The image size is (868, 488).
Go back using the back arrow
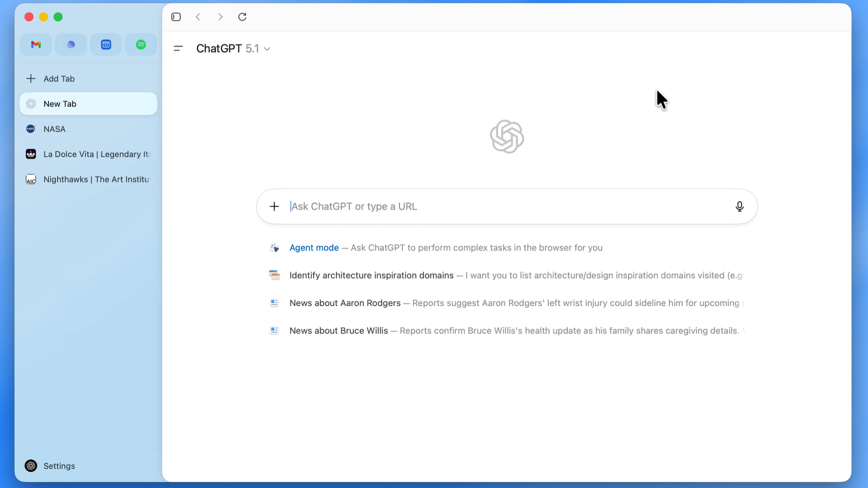pos(198,17)
